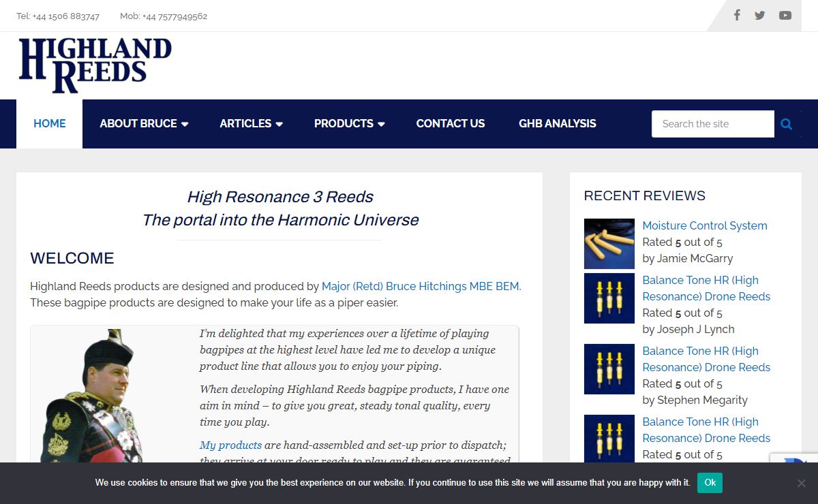Go to the Home tab
818x504 pixels.
pos(50,124)
